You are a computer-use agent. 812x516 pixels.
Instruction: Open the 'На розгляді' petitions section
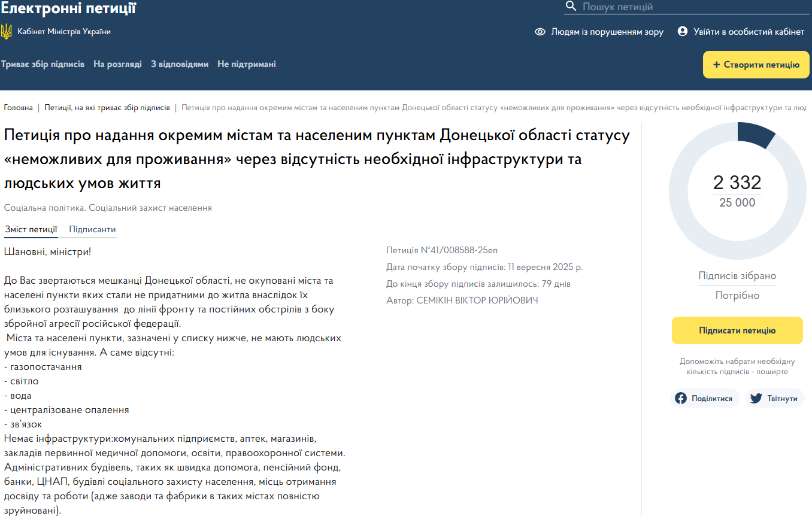tap(117, 64)
